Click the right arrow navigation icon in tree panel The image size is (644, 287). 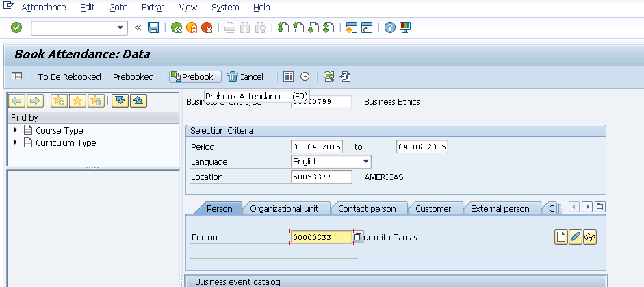coord(36,101)
